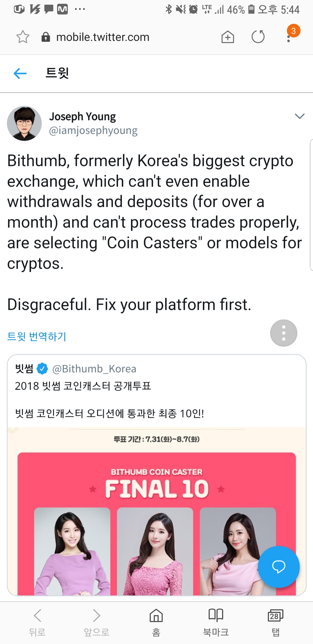Select the 홈 home tab
The width and height of the screenshot is (313, 644).
click(156, 622)
